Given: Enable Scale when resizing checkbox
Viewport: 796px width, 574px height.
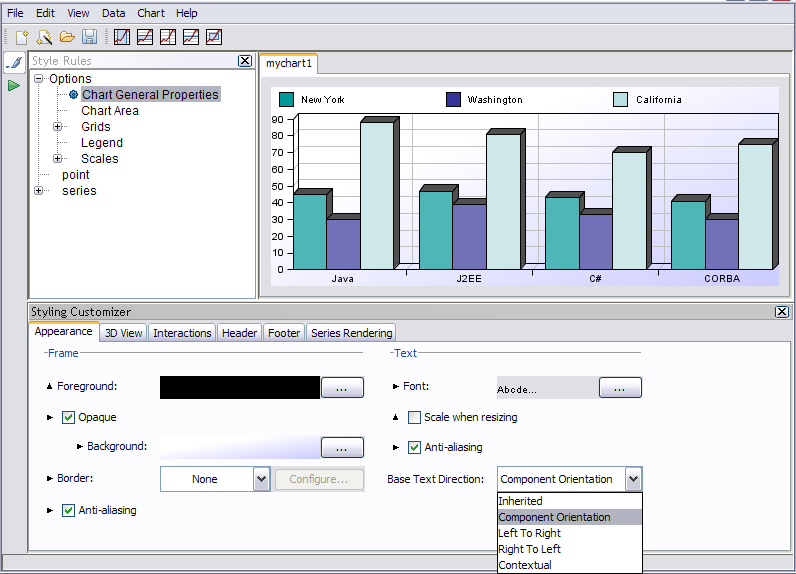Looking at the screenshot, I should pyautogui.click(x=414, y=417).
